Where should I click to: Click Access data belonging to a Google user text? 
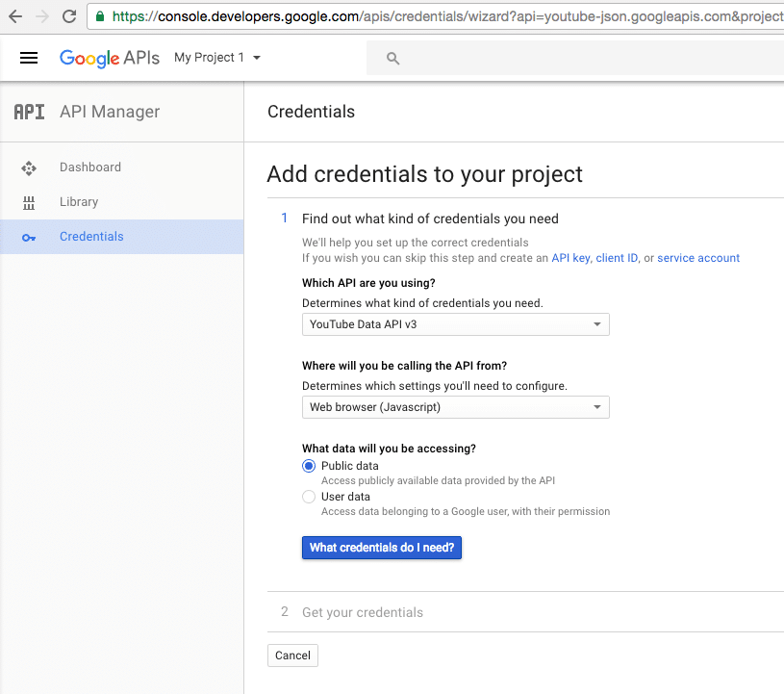click(466, 511)
